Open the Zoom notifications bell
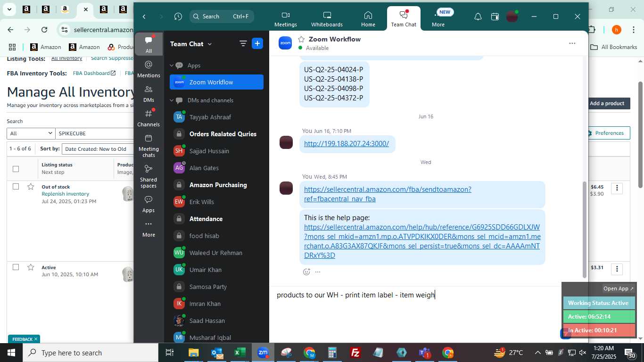The width and height of the screenshot is (644, 362). point(478,16)
